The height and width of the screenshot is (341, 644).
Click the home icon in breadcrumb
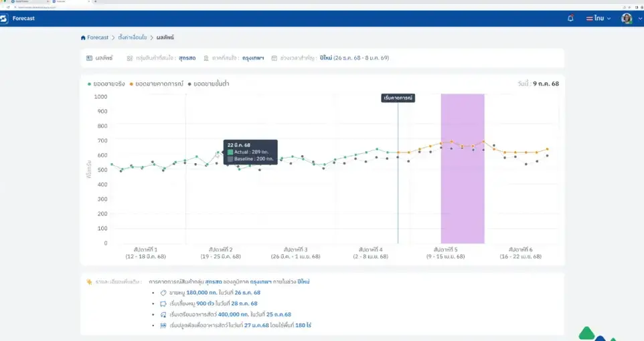[83, 37]
